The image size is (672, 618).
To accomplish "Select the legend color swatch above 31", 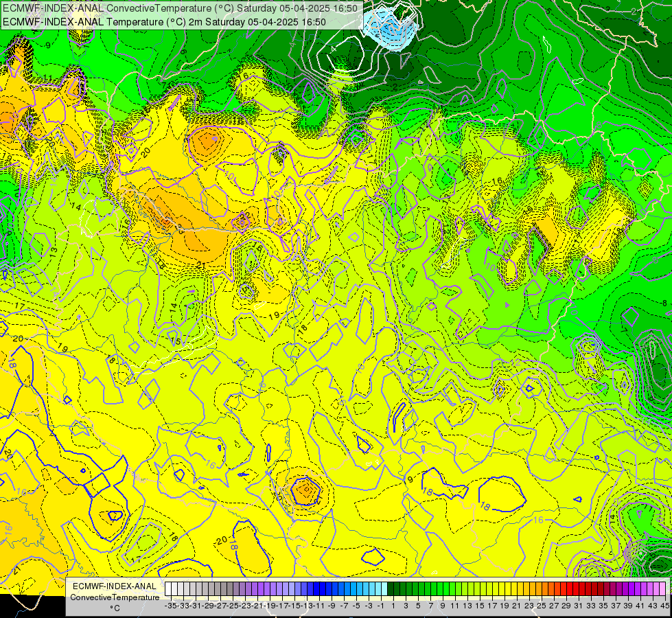I will pos(577,588).
